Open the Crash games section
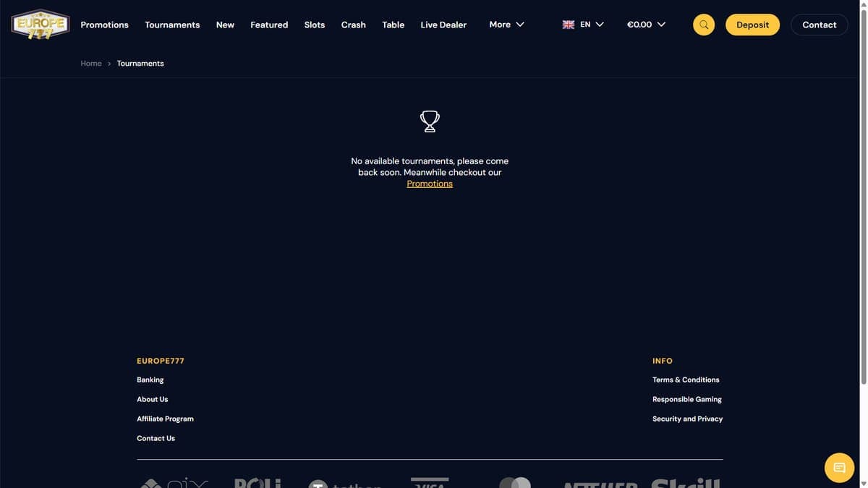868x488 pixels. 354,25
